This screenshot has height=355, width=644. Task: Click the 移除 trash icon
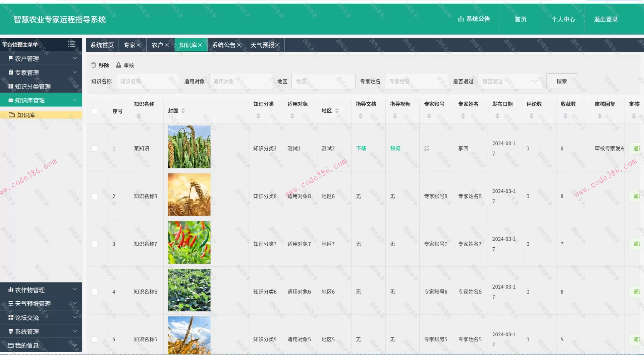click(x=94, y=65)
